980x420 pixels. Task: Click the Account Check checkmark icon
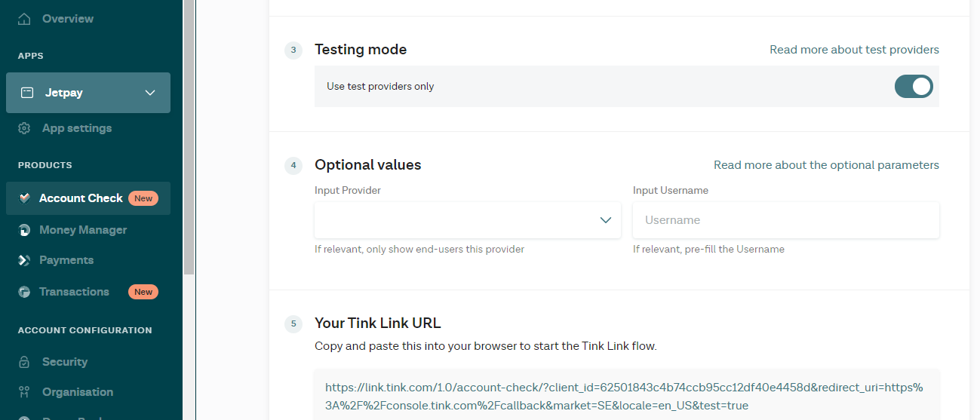tap(25, 198)
